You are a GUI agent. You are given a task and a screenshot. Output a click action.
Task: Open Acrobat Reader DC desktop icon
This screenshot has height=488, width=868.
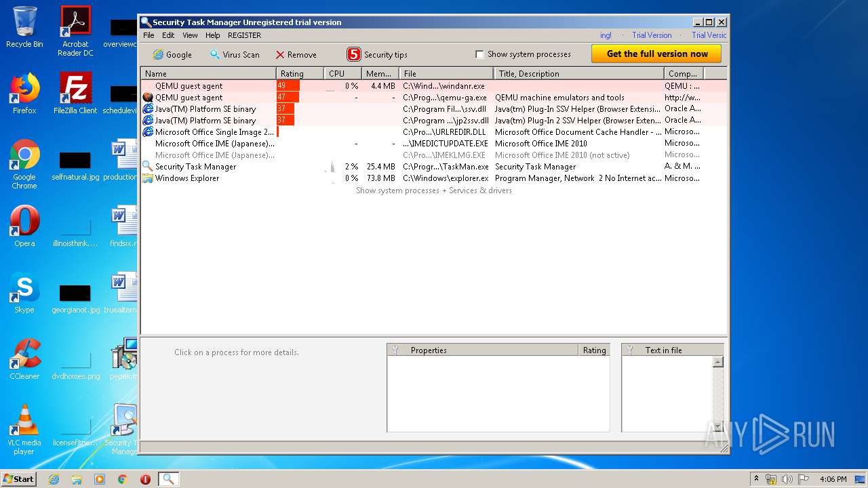tap(75, 30)
